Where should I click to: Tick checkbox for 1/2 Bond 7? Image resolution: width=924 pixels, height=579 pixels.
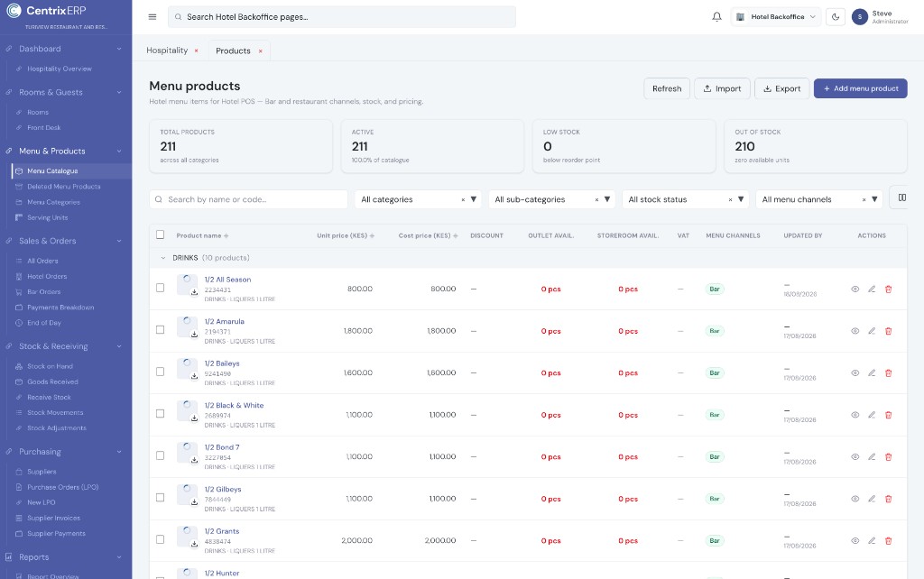coord(161,455)
